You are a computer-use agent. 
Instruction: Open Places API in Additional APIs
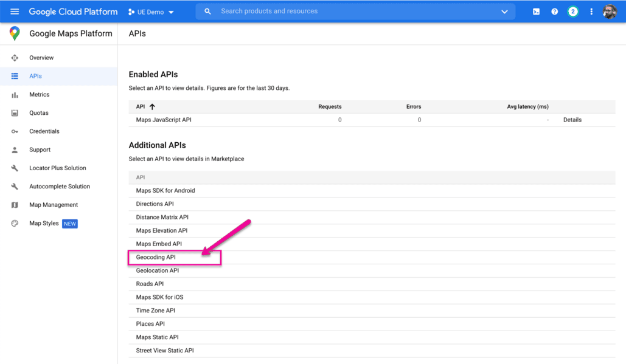[x=150, y=324]
